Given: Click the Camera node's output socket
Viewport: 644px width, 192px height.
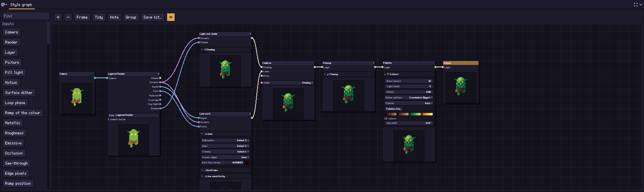Looking at the screenshot, I should coord(95,78).
